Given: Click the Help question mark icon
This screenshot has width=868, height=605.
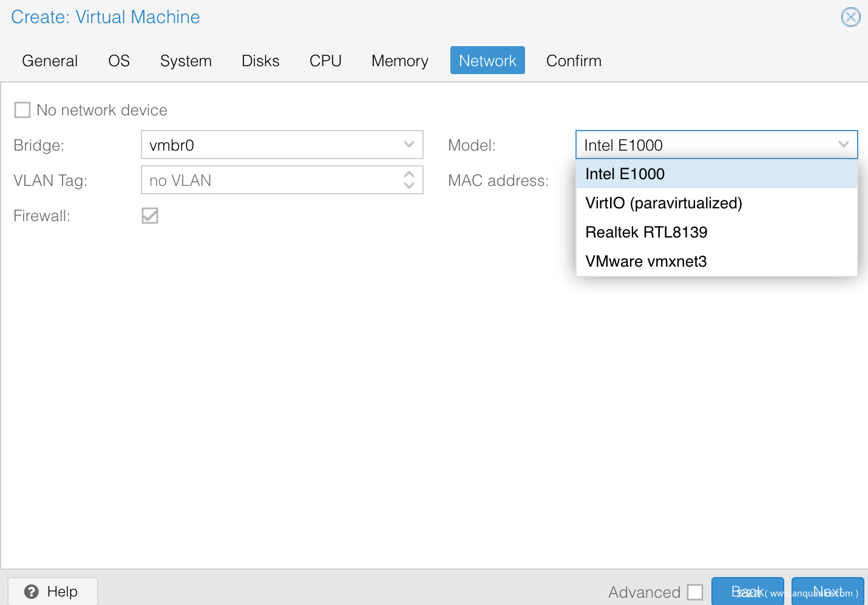Looking at the screenshot, I should tap(32, 592).
